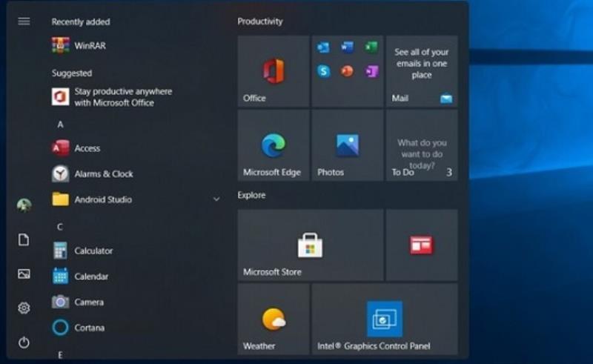Open PowerPoint in the Office apps tile

coord(347,71)
